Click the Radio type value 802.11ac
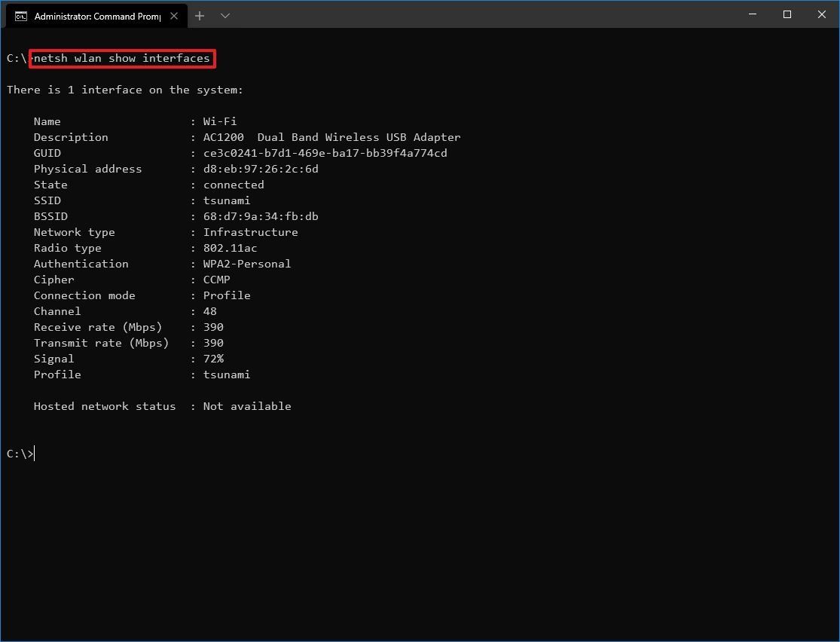This screenshot has height=642, width=840. [231, 248]
